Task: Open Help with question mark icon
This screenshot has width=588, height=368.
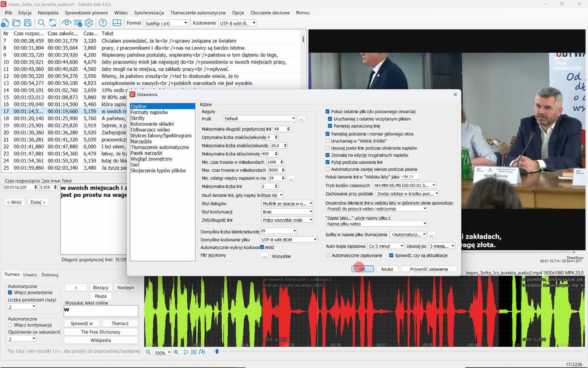Action: [x=103, y=23]
